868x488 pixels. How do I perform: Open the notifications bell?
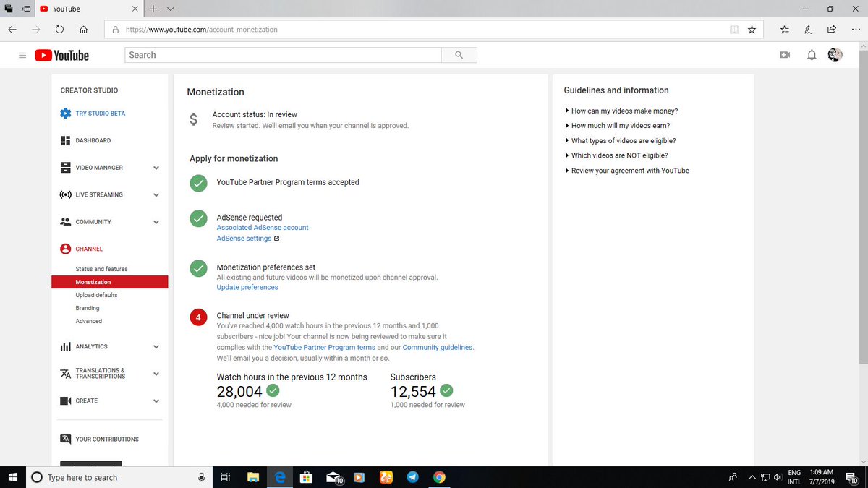[812, 55]
